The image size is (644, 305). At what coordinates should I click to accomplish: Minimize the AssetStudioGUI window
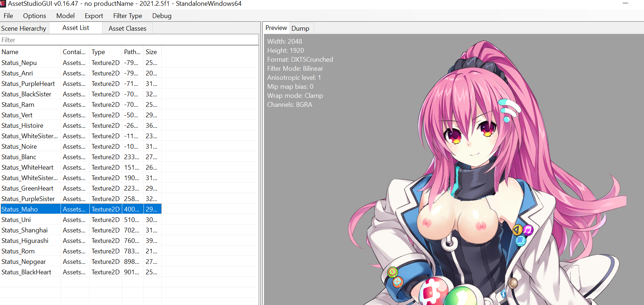pos(625,4)
